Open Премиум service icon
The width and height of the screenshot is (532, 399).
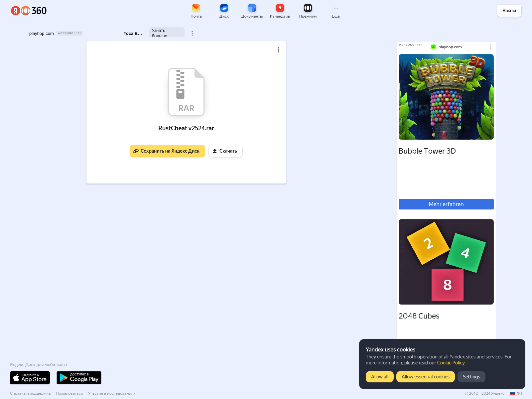308,11
